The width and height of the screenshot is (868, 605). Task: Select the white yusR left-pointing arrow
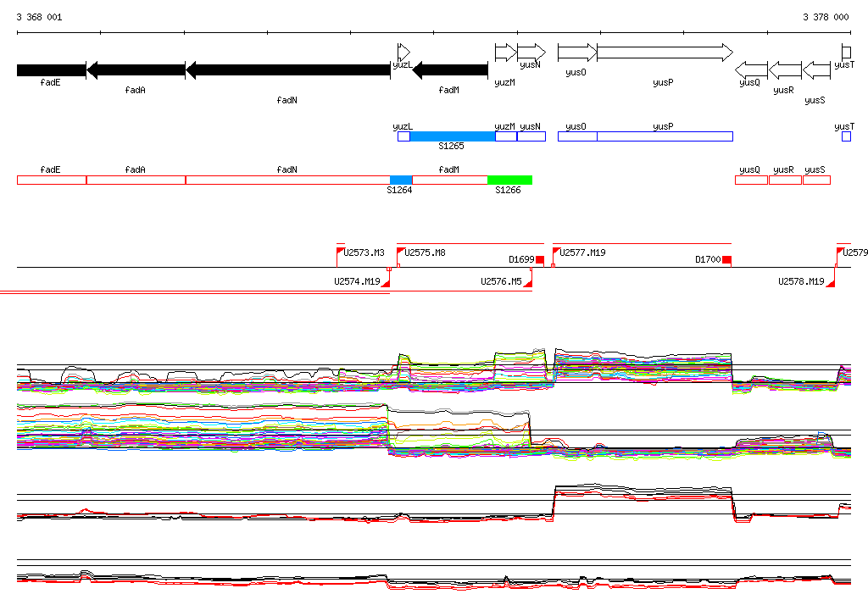click(x=785, y=70)
